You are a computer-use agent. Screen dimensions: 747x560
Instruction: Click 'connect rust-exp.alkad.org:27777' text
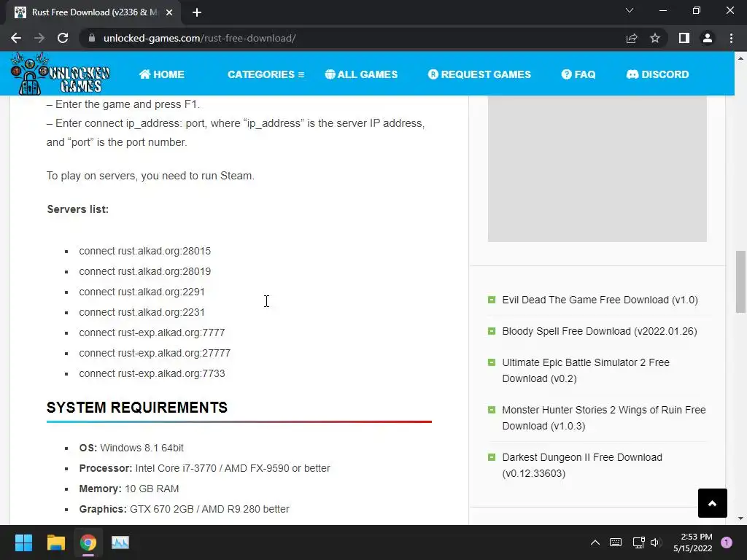[155, 354]
